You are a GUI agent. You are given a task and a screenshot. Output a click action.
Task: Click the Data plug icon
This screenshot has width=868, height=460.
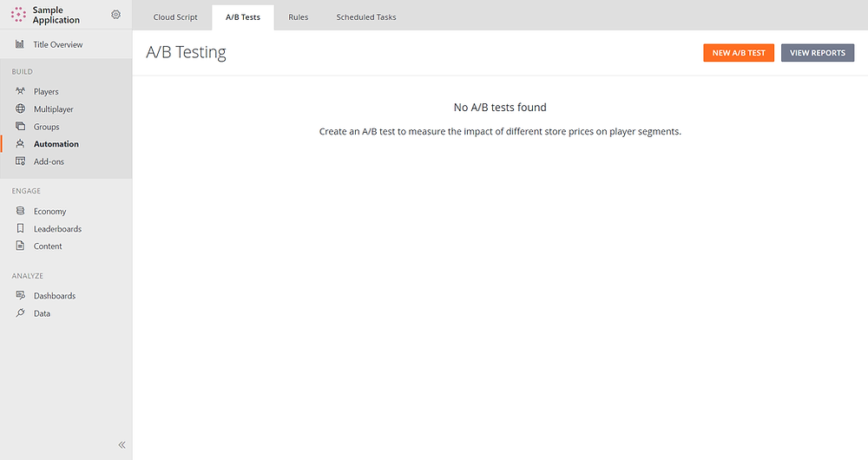[21, 312]
